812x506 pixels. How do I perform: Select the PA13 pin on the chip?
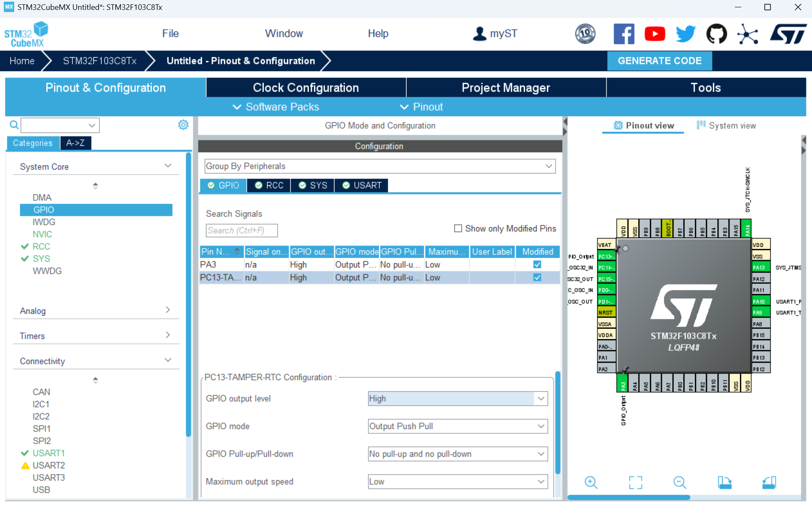pyautogui.click(x=761, y=267)
